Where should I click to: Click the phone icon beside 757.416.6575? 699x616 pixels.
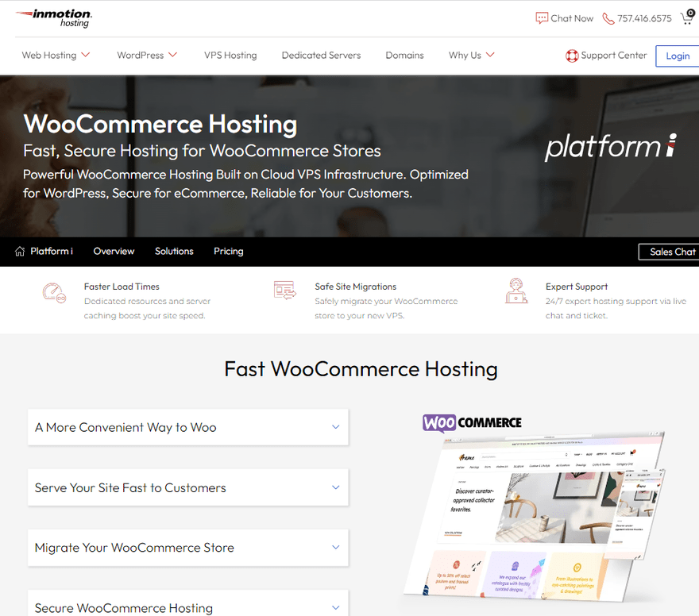pyautogui.click(x=608, y=19)
